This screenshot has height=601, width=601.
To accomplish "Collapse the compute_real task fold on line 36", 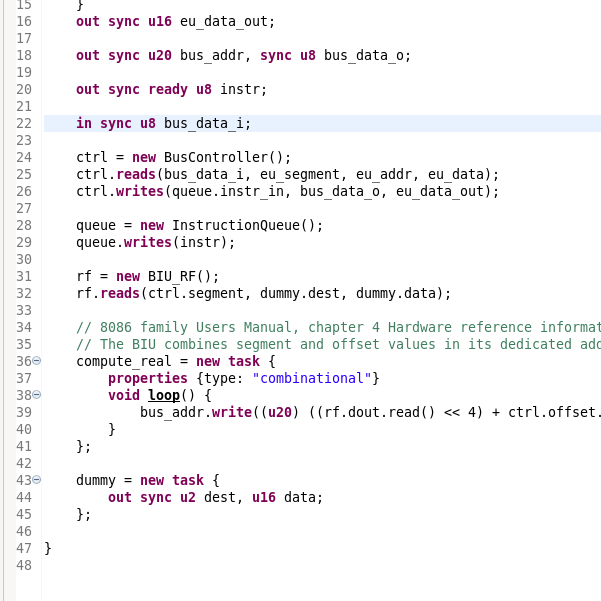I will point(37,361).
